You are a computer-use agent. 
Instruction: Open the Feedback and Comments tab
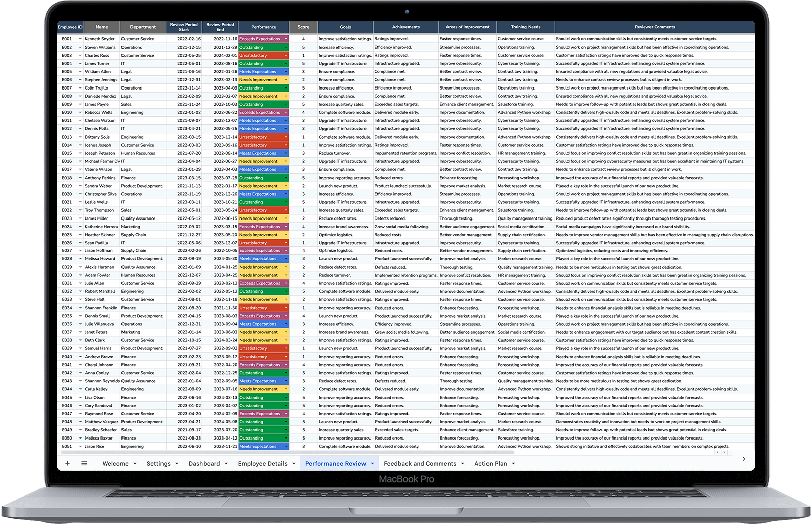tap(420, 463)
